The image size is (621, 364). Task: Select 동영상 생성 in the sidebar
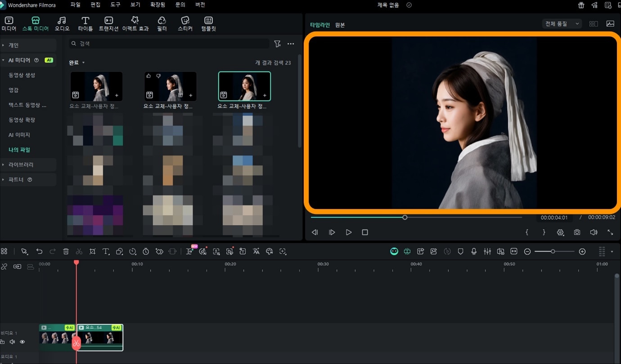click(22, 75)
